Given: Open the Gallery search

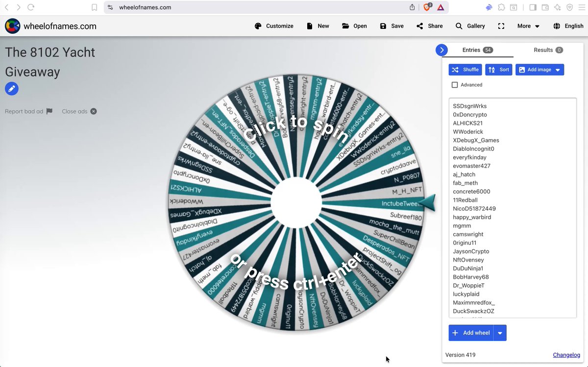Looking at the screenshot, I should (x=470, y=26).
